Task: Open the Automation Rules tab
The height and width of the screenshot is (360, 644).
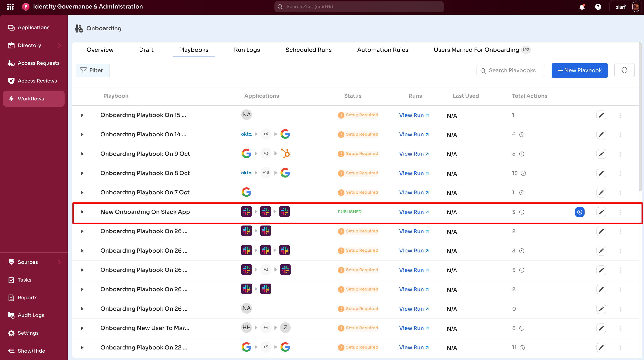Action: click(x=383, y=50)
